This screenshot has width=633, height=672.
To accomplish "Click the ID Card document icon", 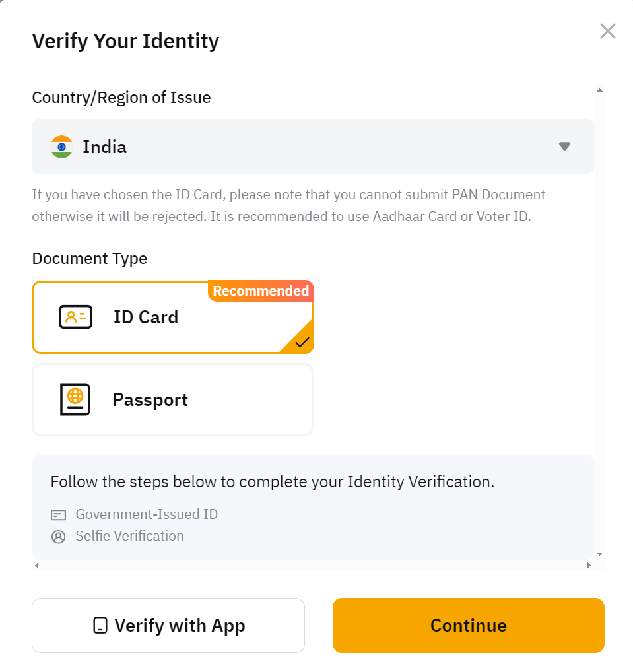I will [75, 317].
